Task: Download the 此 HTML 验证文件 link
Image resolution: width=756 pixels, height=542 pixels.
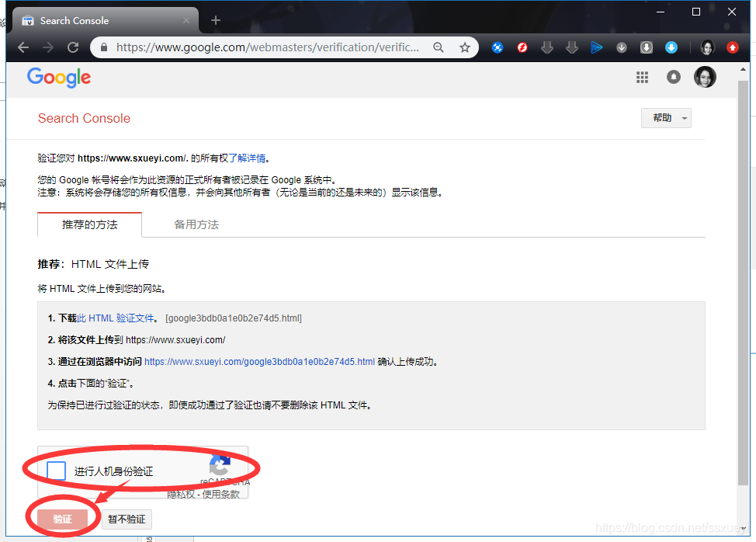Action: [115, 318]
